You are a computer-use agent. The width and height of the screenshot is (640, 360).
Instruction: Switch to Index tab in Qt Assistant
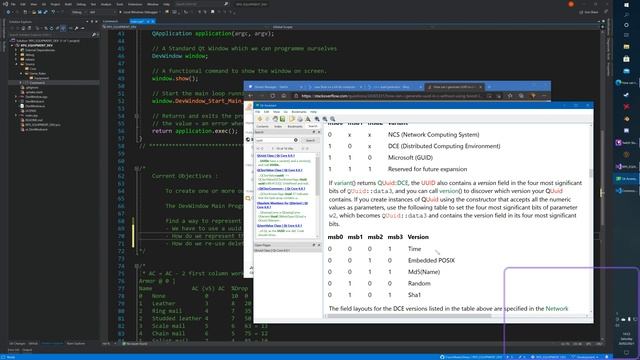pyautogui.click(x=278, y=127)
